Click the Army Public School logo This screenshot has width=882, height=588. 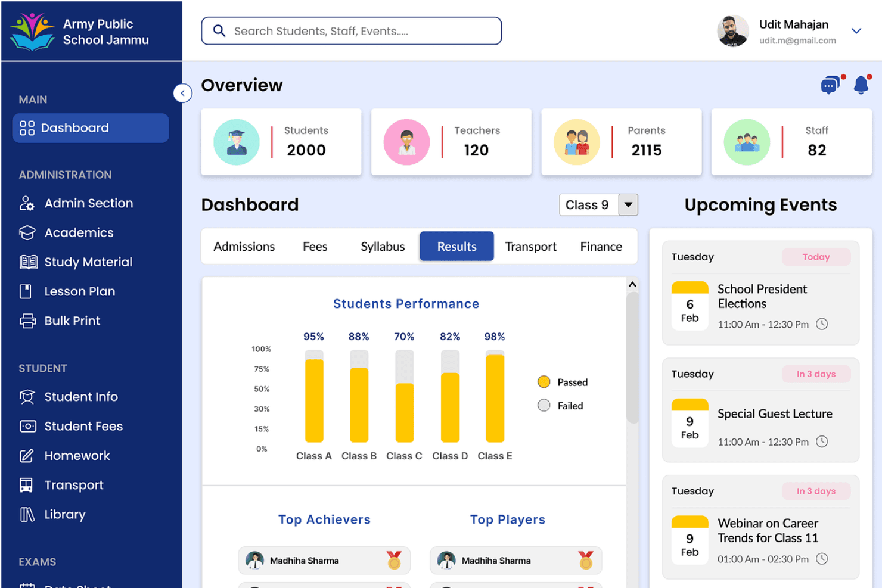[x=33, y=32]
